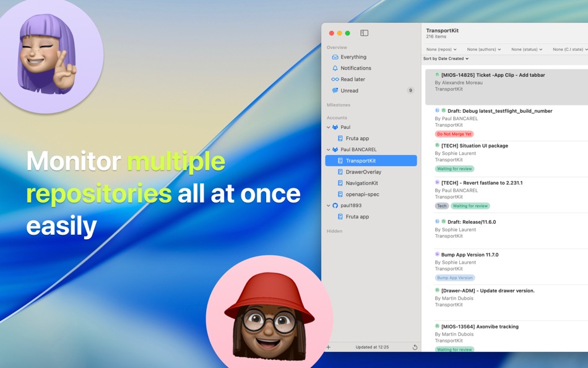Collapse the paul1893 account tree

(328, 205)
